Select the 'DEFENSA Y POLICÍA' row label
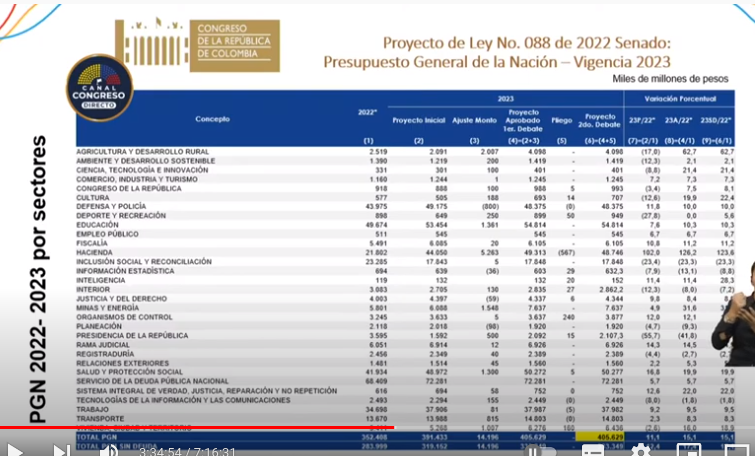 point(111,206)
